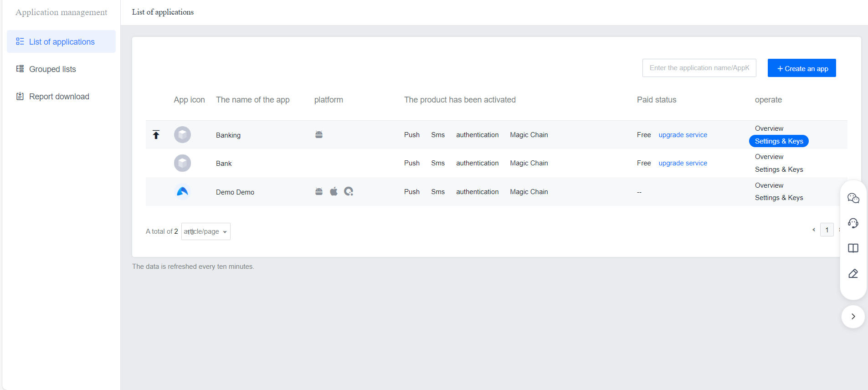Image resolution: width=868 pixels, height=390 pixels.
Task: Expand the floating side panel chevron
Action: (x=853, y=317)
